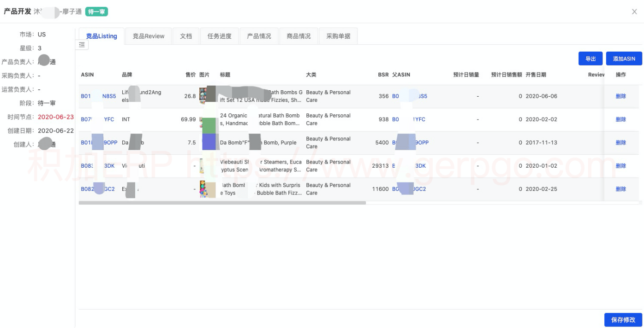Viewport: 644px width, 328px height.
Task: Delete the Da Bomb competitor listing
Action: tap(621, 142)
